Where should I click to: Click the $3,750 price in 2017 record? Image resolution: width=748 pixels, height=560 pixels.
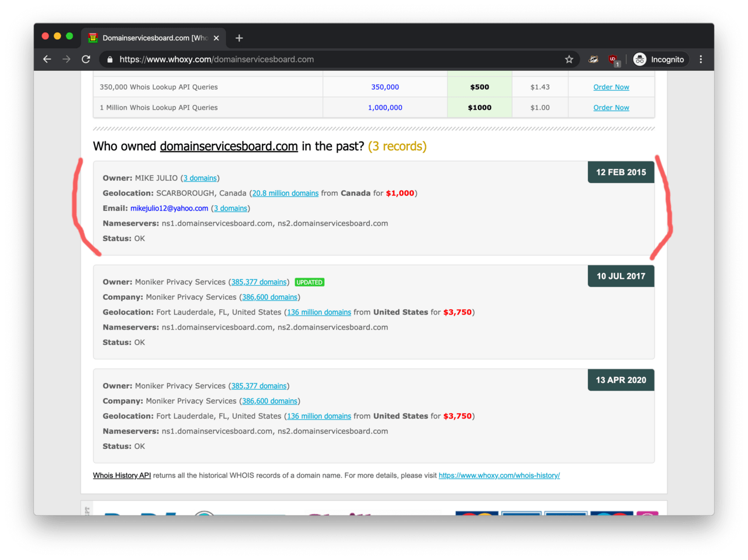458,313
